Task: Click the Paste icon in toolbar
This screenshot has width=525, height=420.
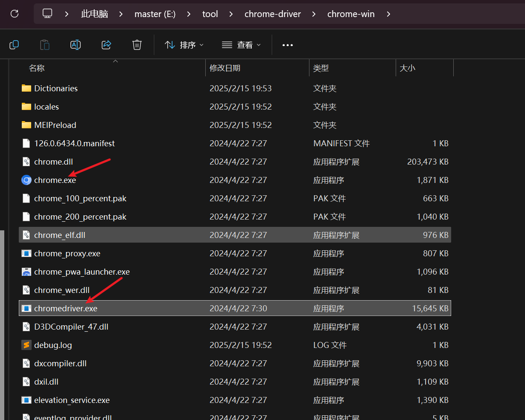Action: [x=45, y=45]
